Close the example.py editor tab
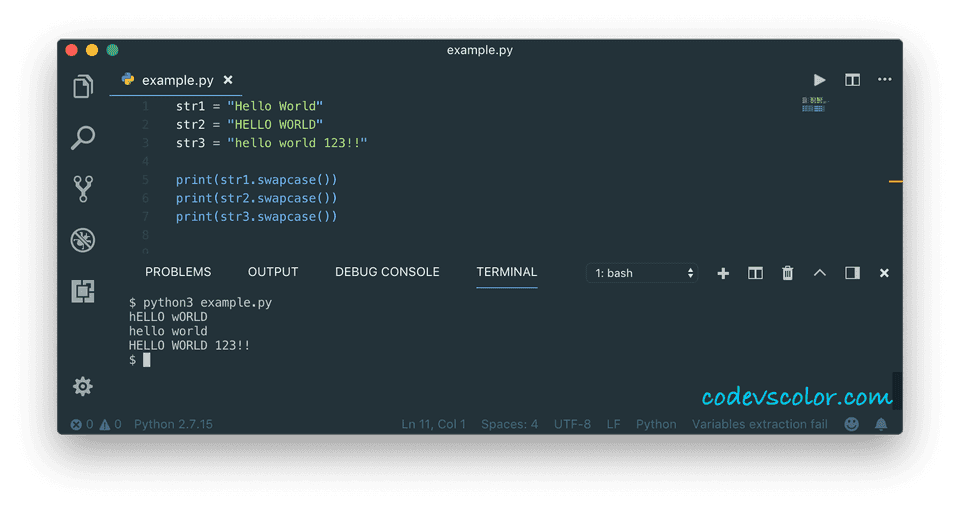This screenshot has height=510, width=960. tap(228, 80)
